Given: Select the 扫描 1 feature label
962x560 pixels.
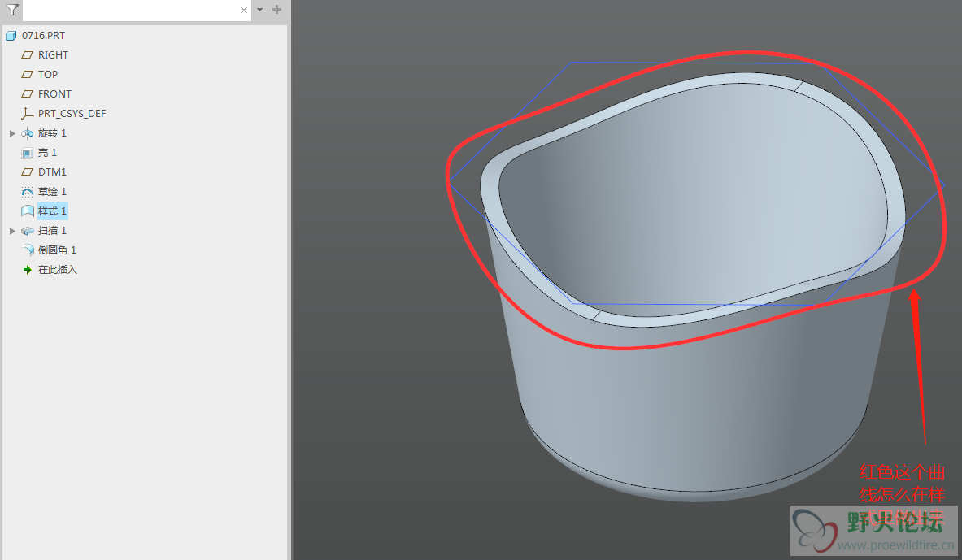Looking at the screenshot, I should 52,231.
